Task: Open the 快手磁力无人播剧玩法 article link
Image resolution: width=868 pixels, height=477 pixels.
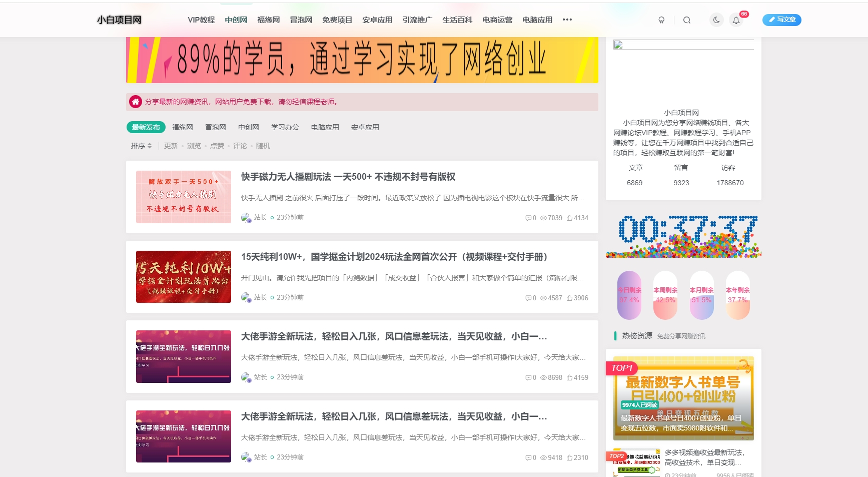Action: (349, 177)
